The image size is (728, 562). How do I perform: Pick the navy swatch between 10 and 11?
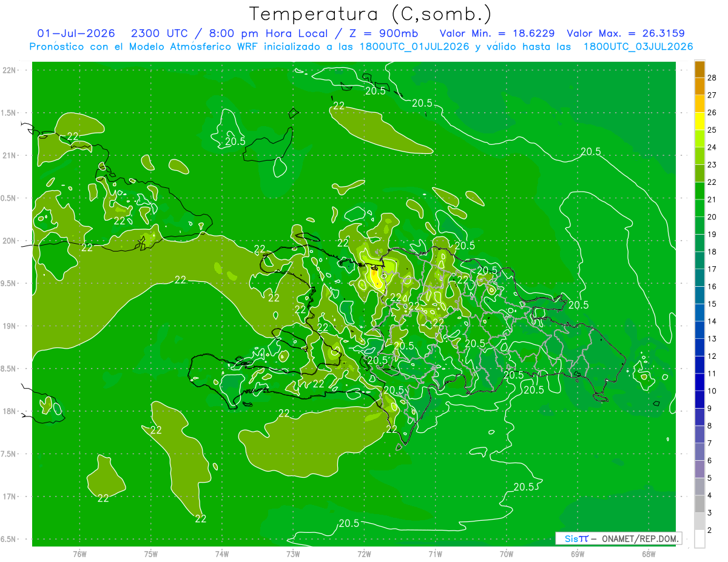click(699, 383)
